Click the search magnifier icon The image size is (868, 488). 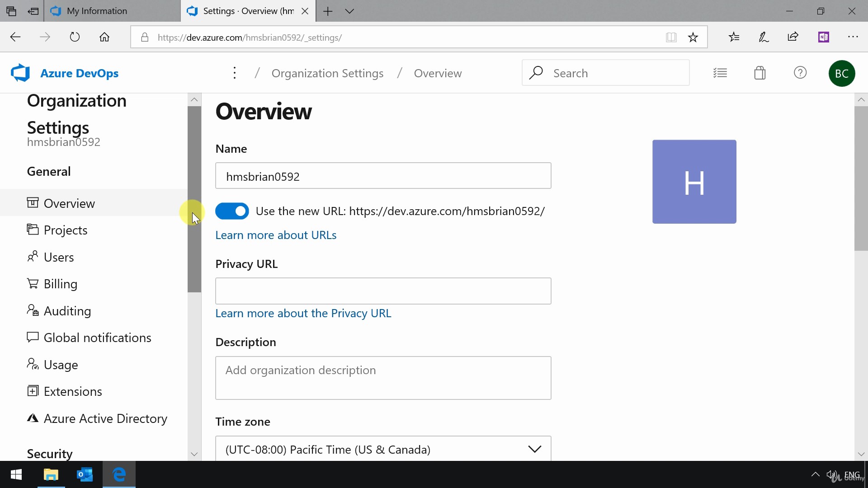click(536, 73)
